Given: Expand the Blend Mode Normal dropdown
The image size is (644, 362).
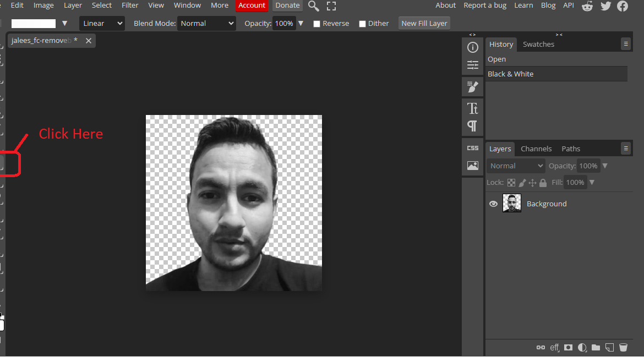Looking at the screenshot, I should (207, 24).
